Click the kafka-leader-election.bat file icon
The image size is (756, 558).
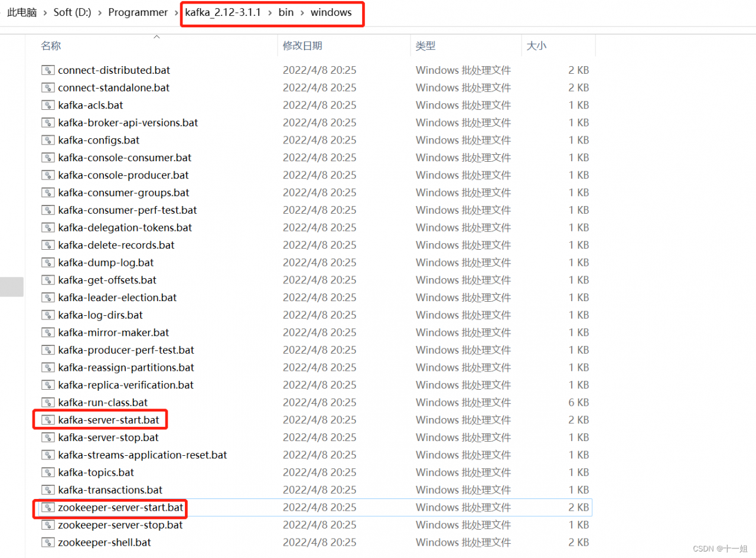click(48, 298)
